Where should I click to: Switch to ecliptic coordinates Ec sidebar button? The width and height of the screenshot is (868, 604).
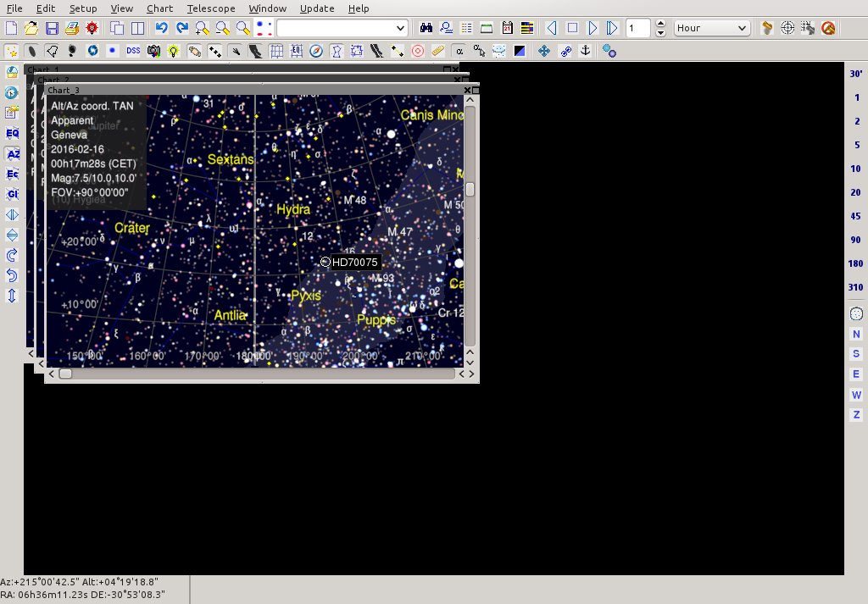[12, 174]
